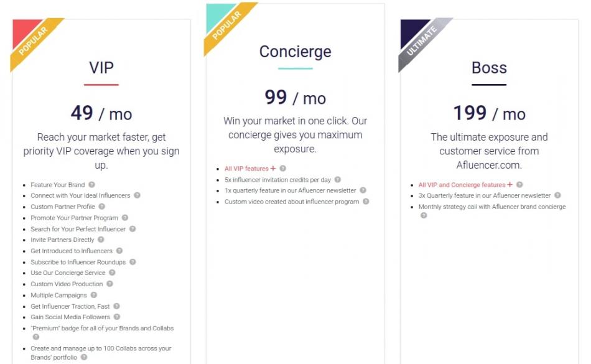
Task: Select the Concierge plan heading
Action: click(x=295, y=52)
